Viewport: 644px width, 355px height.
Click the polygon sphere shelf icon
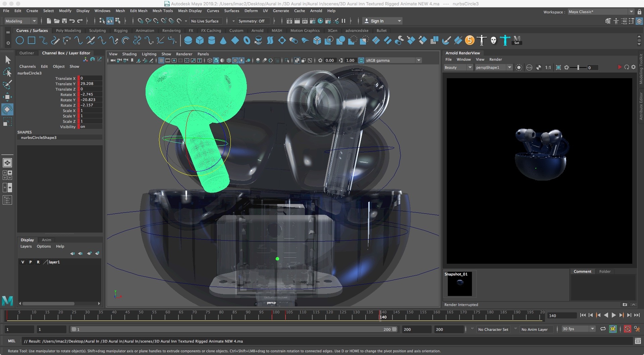tap(188, 41)
